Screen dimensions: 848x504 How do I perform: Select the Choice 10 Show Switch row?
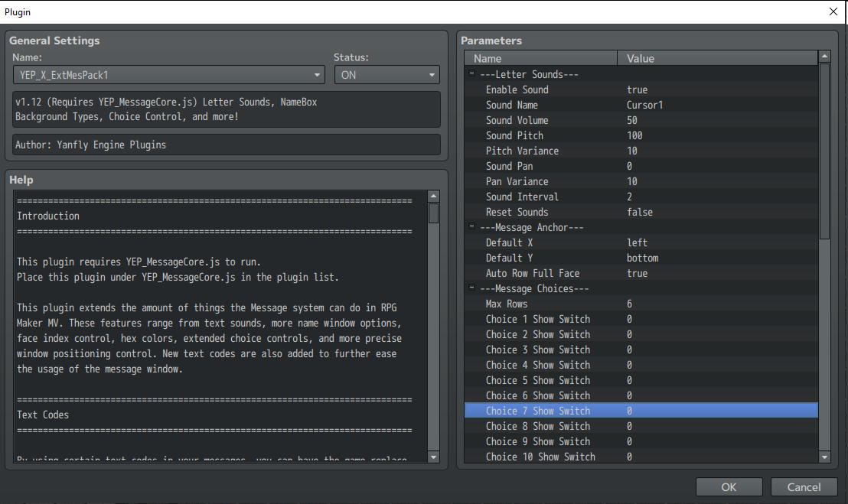click(641, 457)
